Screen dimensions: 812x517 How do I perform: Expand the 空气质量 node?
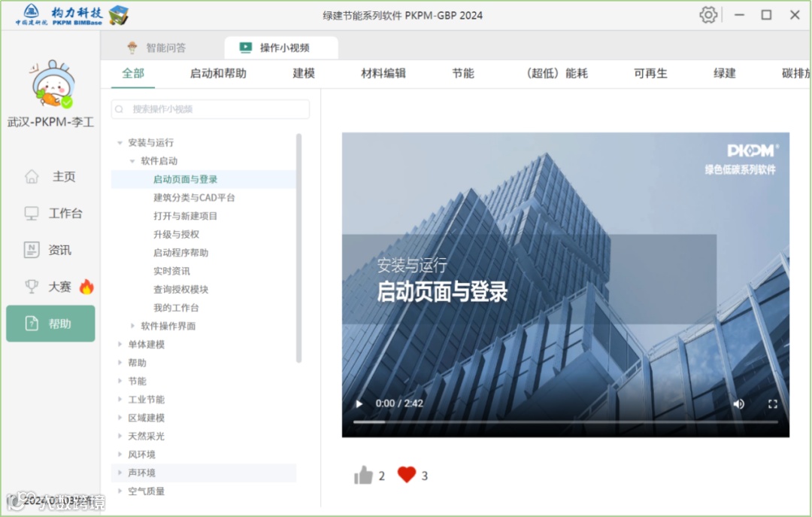pos(120,491)
